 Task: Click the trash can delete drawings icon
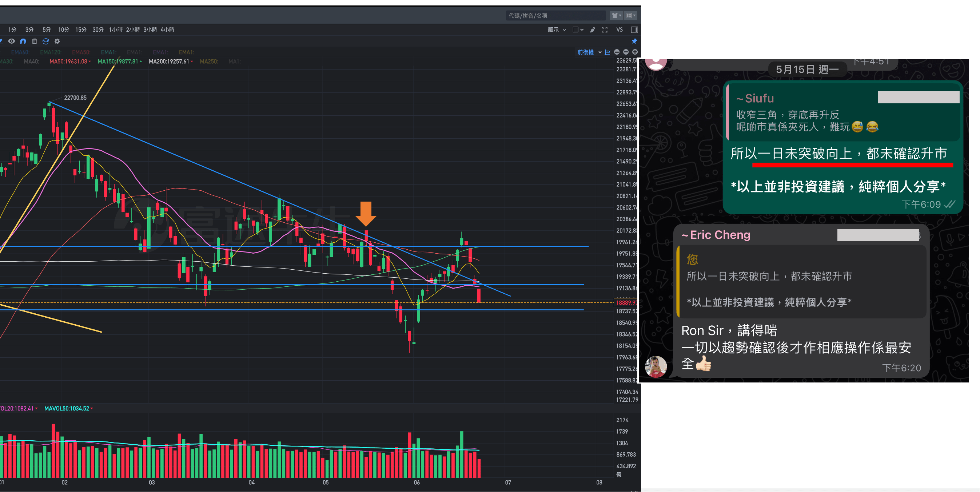coord(34,41)
